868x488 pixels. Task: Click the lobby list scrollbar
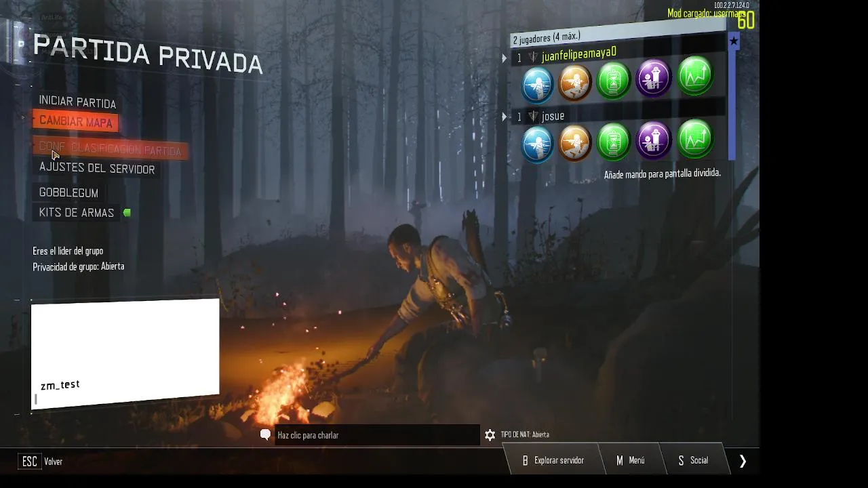click(733, 105)
